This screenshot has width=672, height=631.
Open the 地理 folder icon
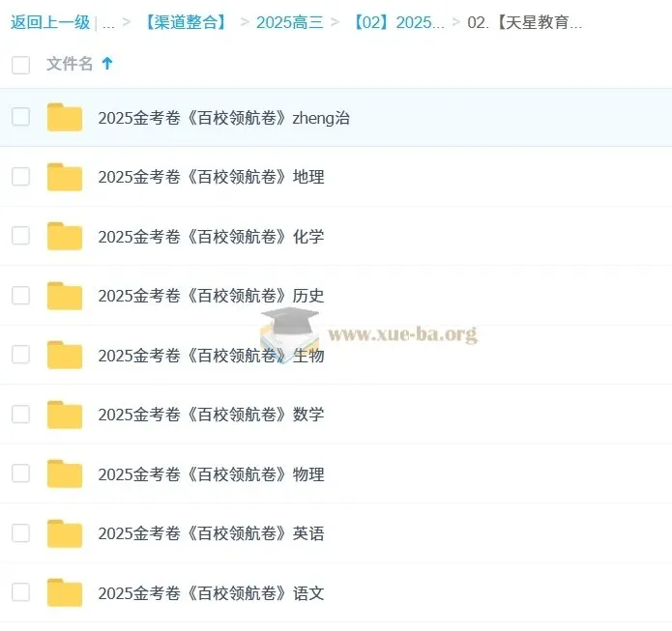tap(64, 177)
